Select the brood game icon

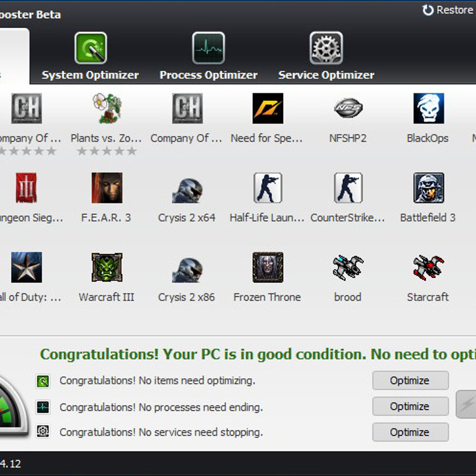click(348, 267)
